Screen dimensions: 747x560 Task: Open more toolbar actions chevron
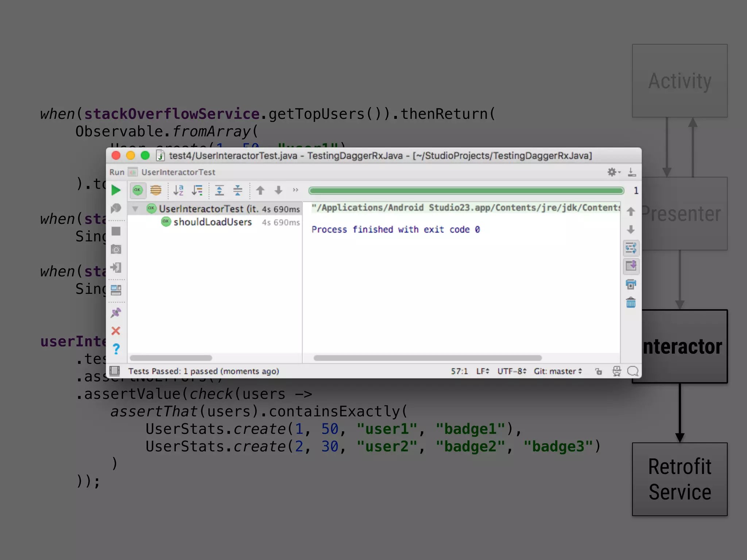pos(295,190)
